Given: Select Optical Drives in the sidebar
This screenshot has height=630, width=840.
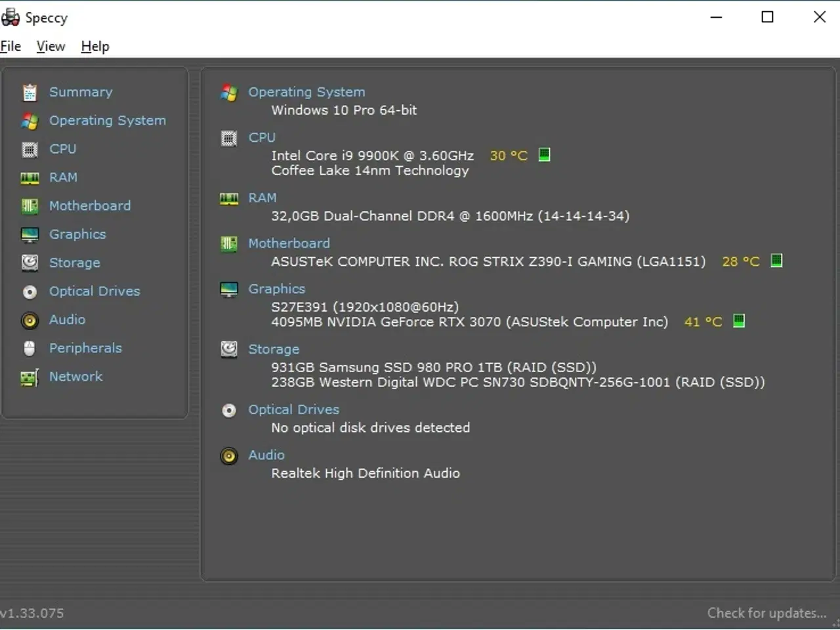Looking at the screenshot, I should [94, 291].
